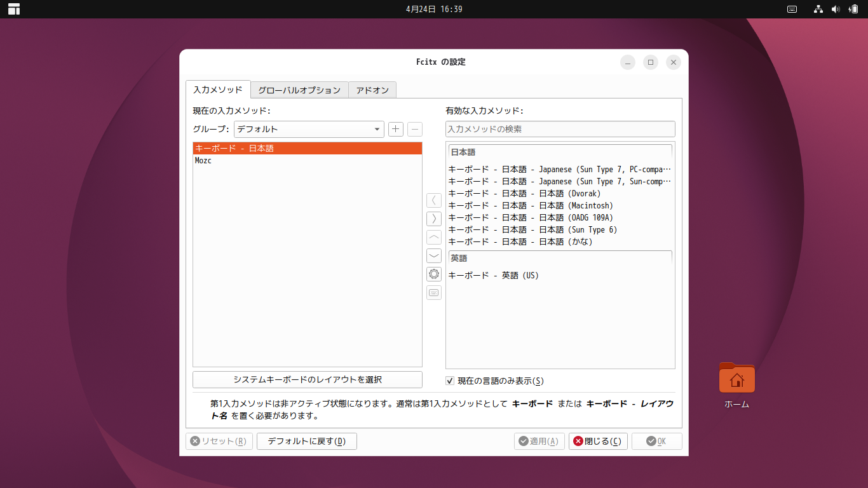Viewport: 868px width, 488px height.
Task: Click the OK button
Action: 656,441
